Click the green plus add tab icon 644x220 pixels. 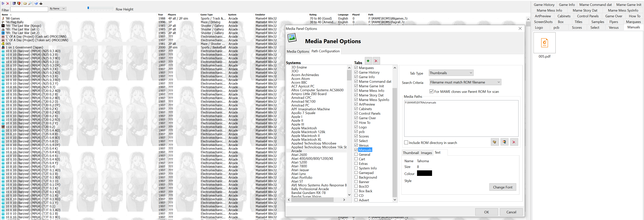click(x=368, y=61)
